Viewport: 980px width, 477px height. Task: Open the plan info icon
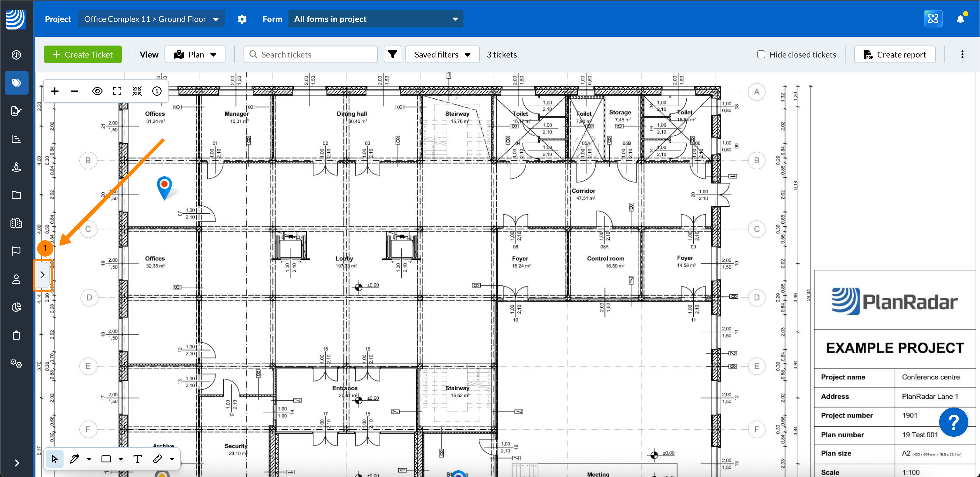click(x=157, y=91)
